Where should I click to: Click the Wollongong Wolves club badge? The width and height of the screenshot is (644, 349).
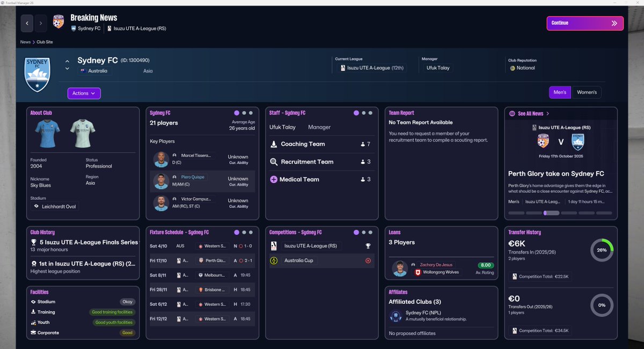416,272
